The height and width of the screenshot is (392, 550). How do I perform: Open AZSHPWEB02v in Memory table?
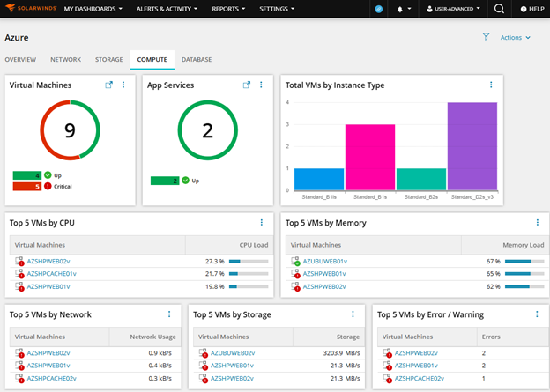(324, 287)
